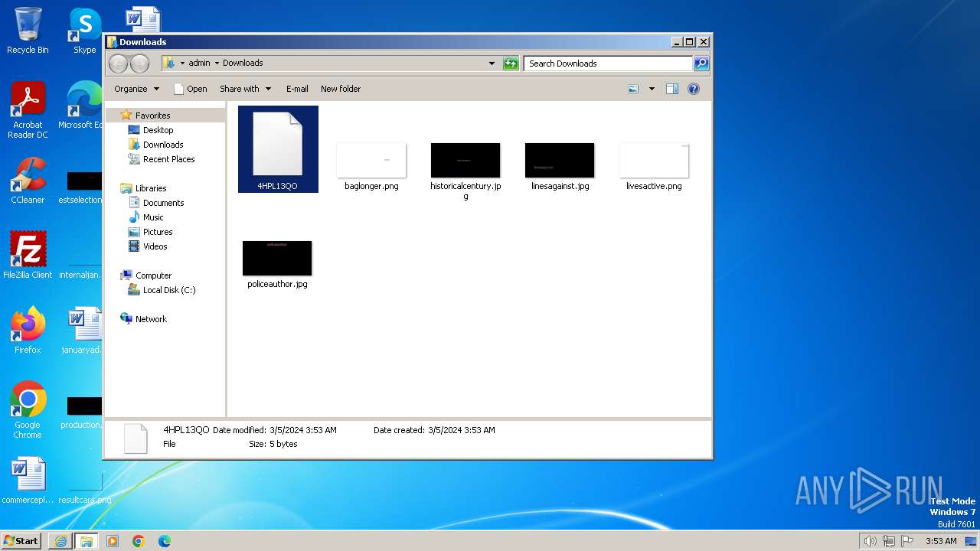Select Network in navigation pane
The width and height of the screenshot is (980, 551).
151,319
